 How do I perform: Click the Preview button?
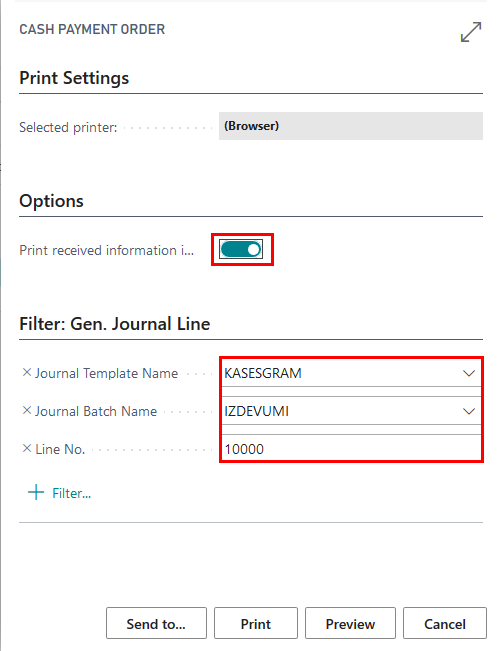pyautogui.click(x=350, y=623)
